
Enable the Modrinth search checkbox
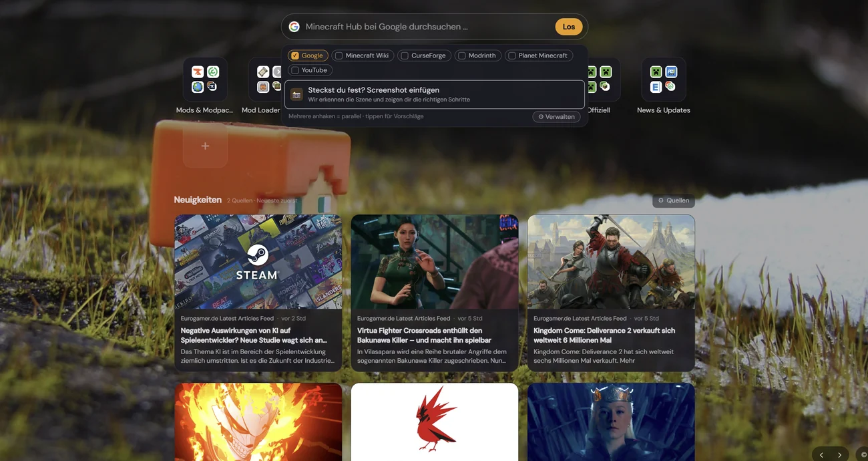pyautogui.click(x=461, y=55)
